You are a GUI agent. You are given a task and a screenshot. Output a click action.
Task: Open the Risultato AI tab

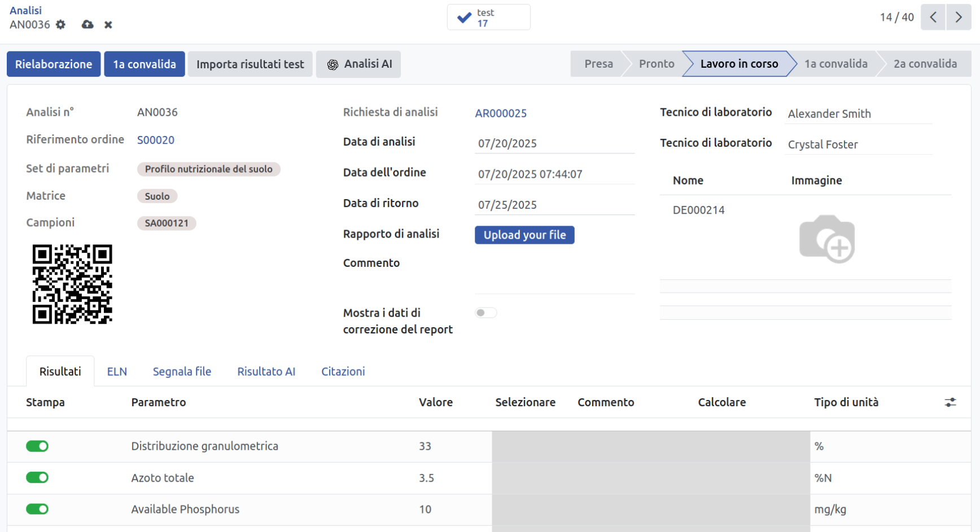[266, 372]
